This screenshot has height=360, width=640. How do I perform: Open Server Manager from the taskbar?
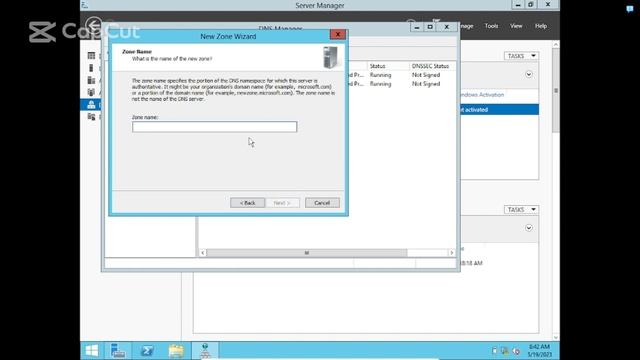click(118, 351)
